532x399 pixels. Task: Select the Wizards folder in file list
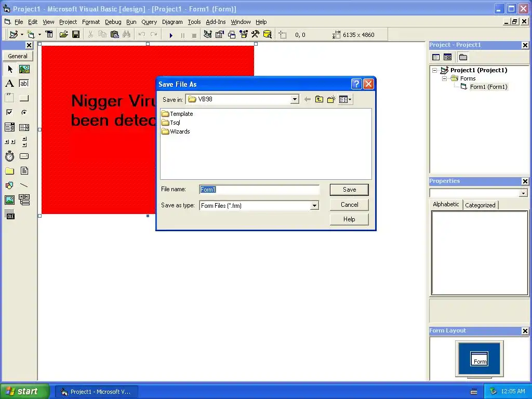point(176,131)
